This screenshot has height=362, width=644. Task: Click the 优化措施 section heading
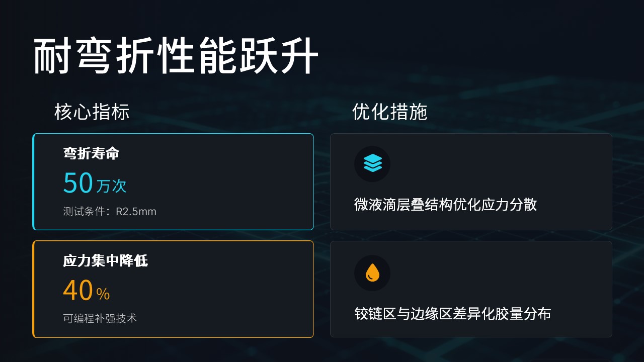click(390, 112)
